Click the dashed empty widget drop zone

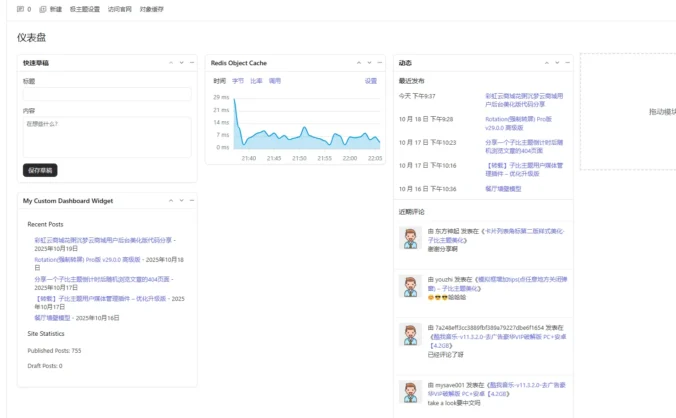tap(629, 112)
